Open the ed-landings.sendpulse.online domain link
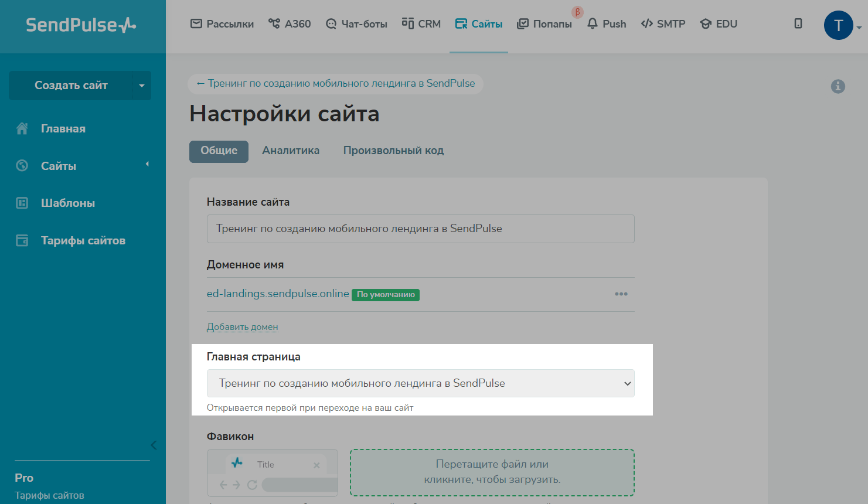The height and width of the screenshot is (504, 868). click(278, 294)
